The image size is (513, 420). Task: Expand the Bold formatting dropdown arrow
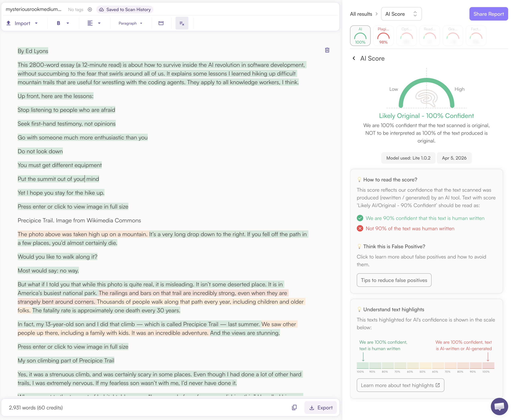(x=68, y=23)
